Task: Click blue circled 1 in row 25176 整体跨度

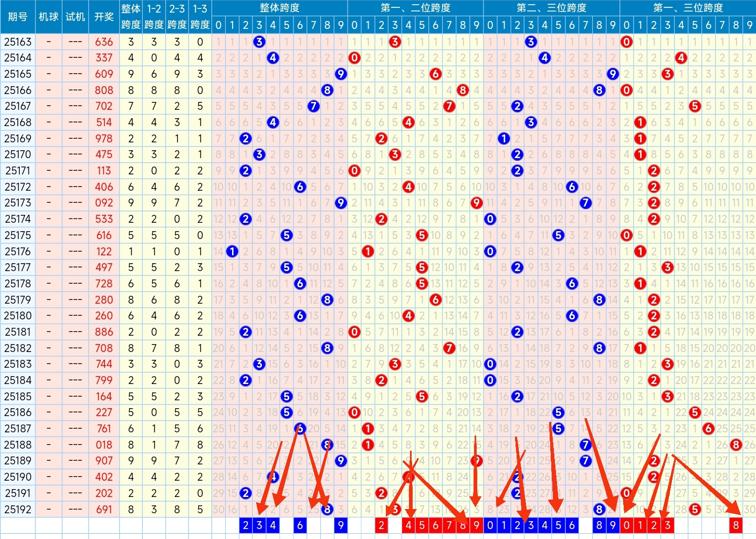Action: pyautogui.click(x=232, y=252)
